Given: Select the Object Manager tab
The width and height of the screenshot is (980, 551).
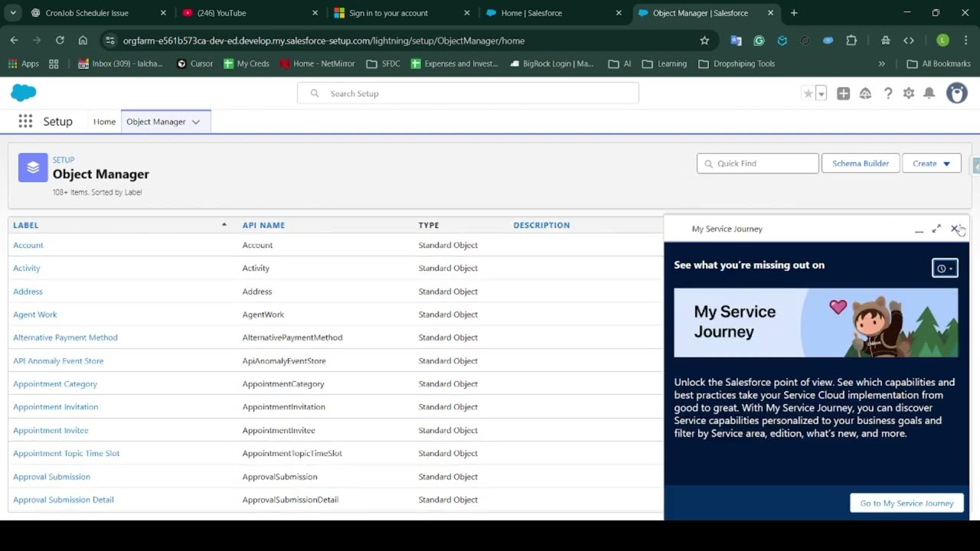Looking at the screenshot, I should coord(156,122).
